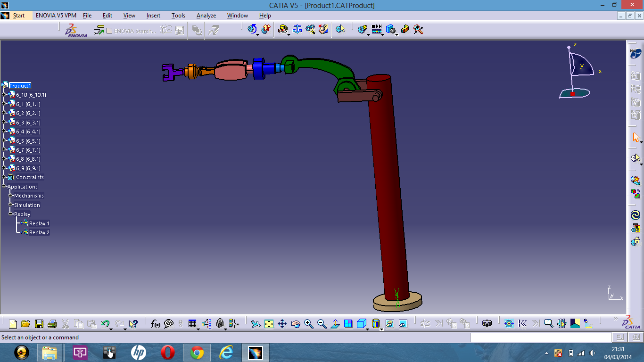Open the View Mode cylinder dropdown arrow
The image size is (644, 362).
tap(381, 329)
